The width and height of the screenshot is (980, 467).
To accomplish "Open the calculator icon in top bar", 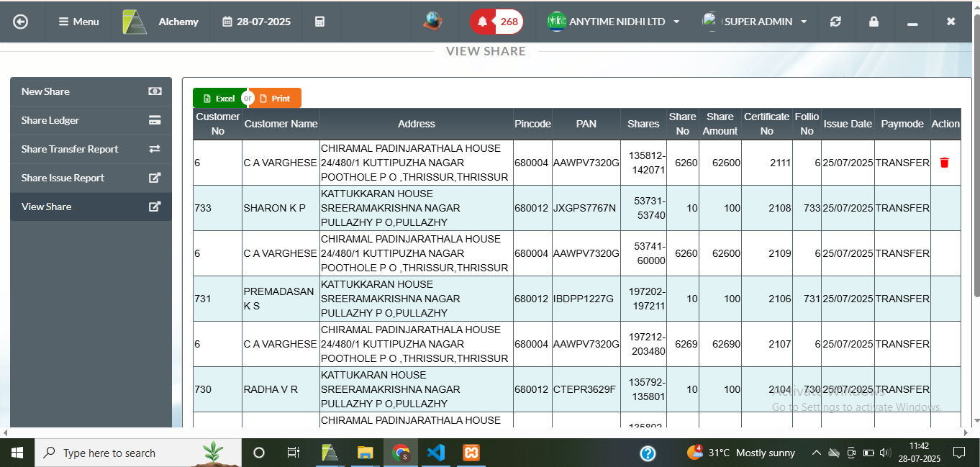I will tap(320, 22).
